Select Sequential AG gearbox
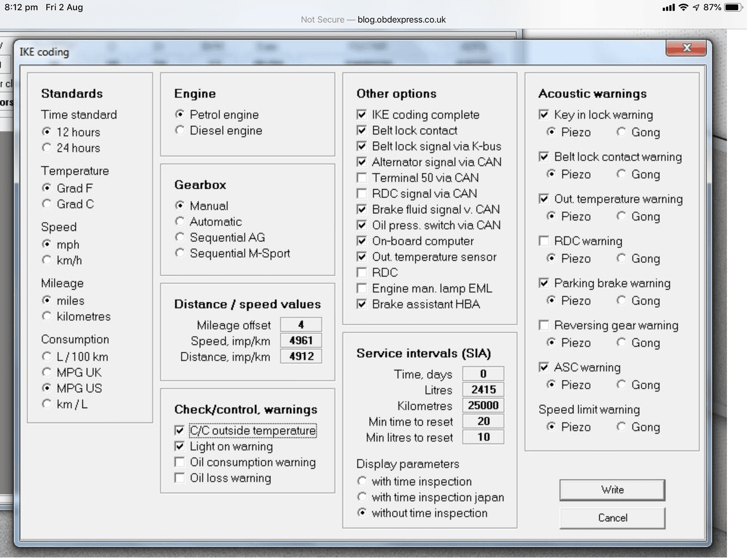 (180, 237)
